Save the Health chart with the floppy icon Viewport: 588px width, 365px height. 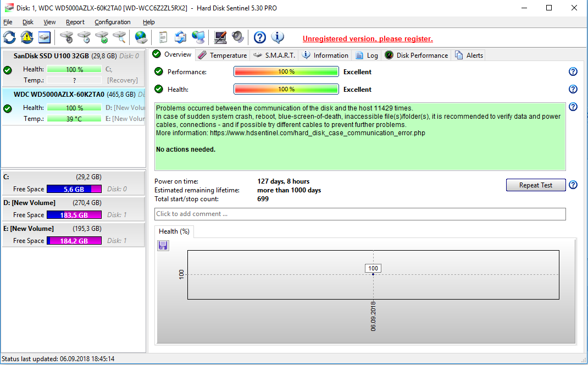point(163,245)
